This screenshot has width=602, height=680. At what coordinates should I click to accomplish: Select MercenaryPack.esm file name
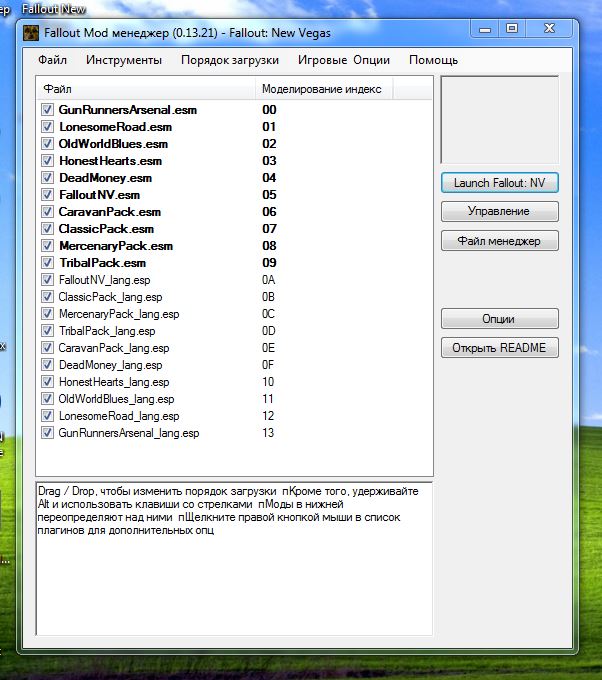coord(116,246)
